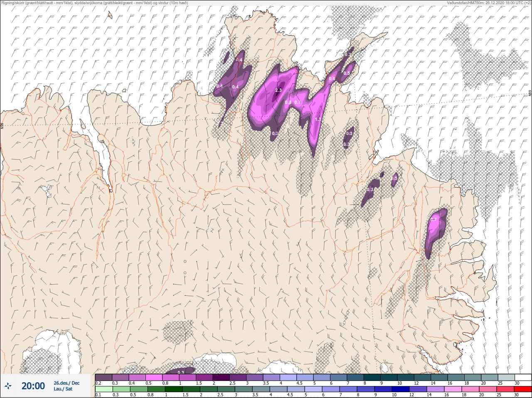The image size is (532, 398).
Task: Click the Rigning/skúrir map title text
Action: (x=95, y=3)
